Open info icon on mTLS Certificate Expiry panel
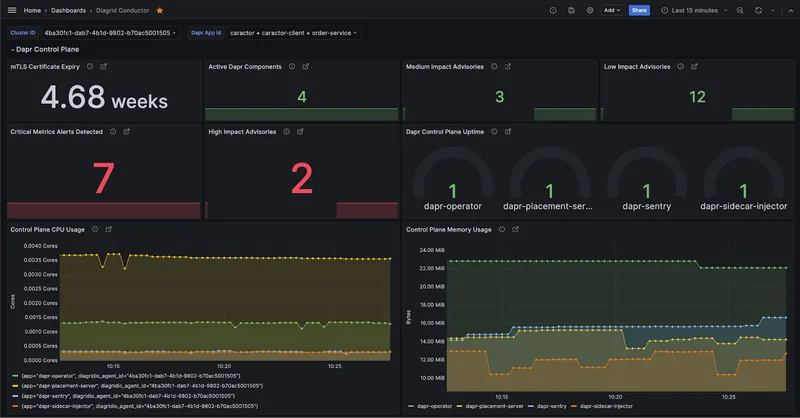This screenshot has height=418, width=800. [90, 67]
